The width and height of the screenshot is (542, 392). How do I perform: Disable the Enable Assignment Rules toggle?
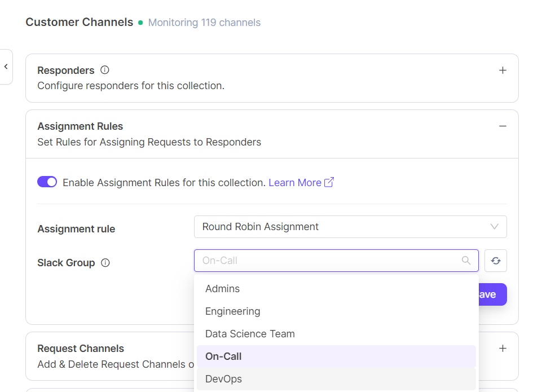47,182
